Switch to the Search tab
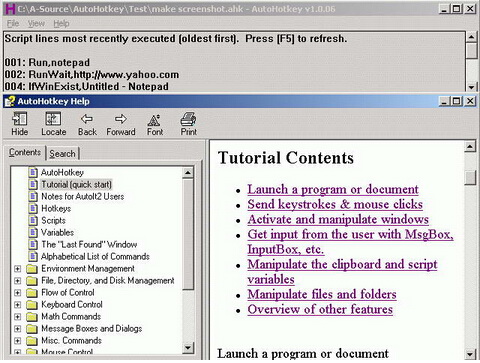This screenshot has width=480, height=363. (62, 154)
